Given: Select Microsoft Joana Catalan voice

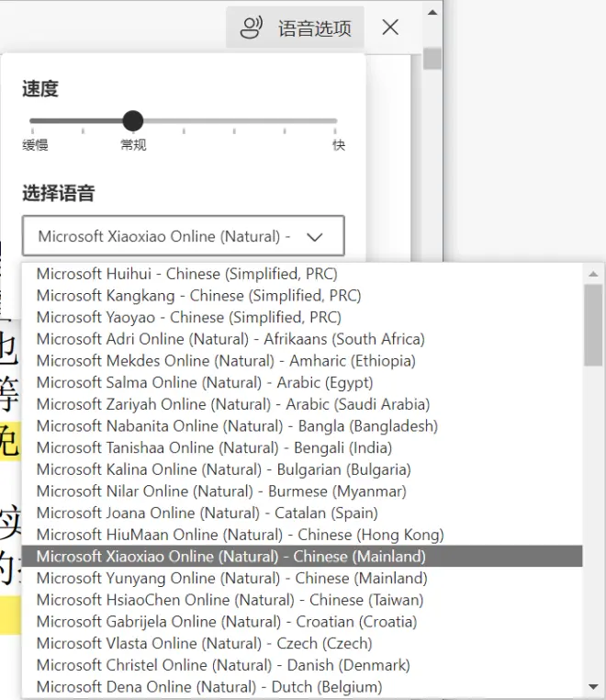Looking at the screenshot, I should pos(302,513).
